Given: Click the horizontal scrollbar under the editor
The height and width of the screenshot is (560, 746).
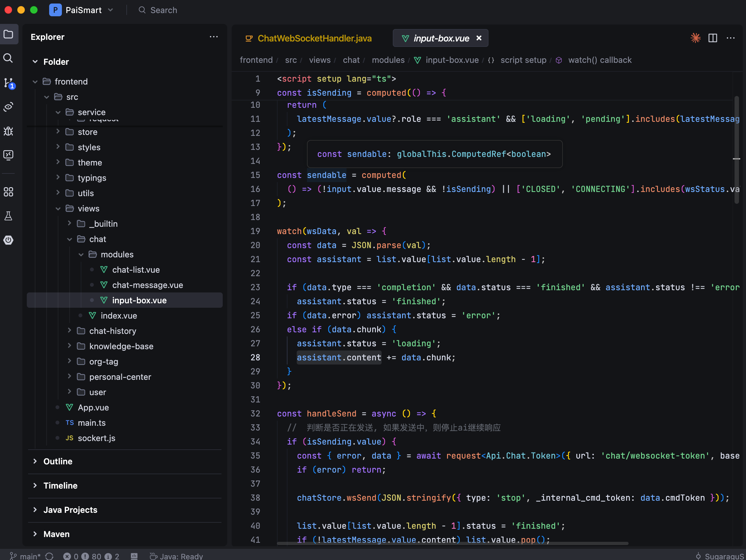Looking at the screenshot, I should point(452,543).
